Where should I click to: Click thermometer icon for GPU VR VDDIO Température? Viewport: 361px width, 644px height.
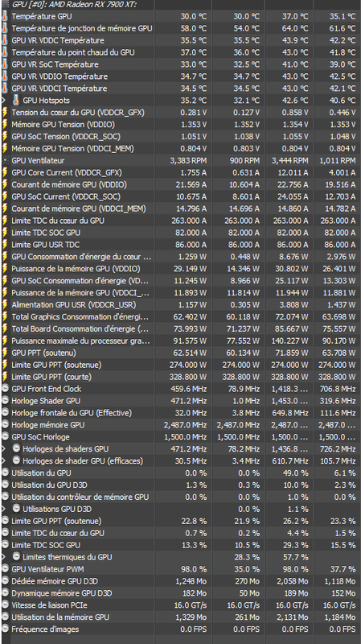5,76
